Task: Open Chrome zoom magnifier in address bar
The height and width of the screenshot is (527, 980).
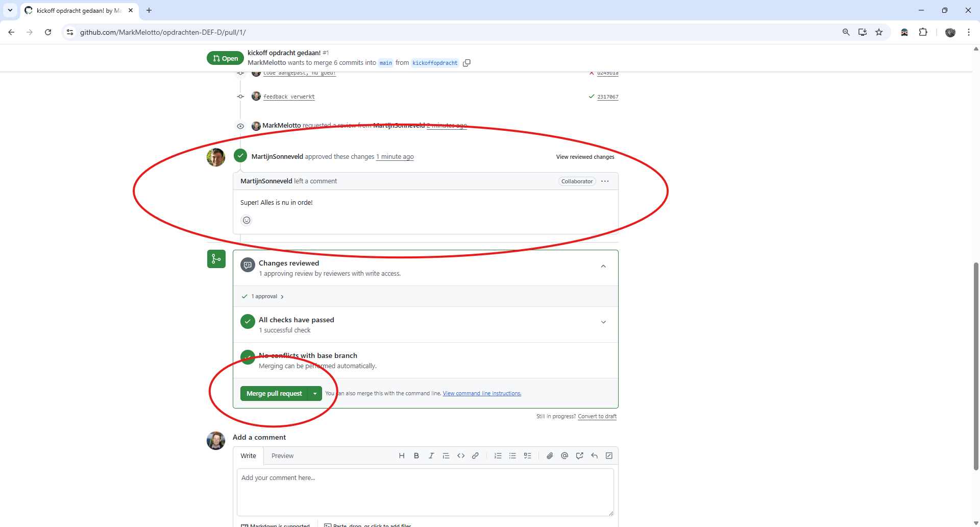Action: (846, 32)
